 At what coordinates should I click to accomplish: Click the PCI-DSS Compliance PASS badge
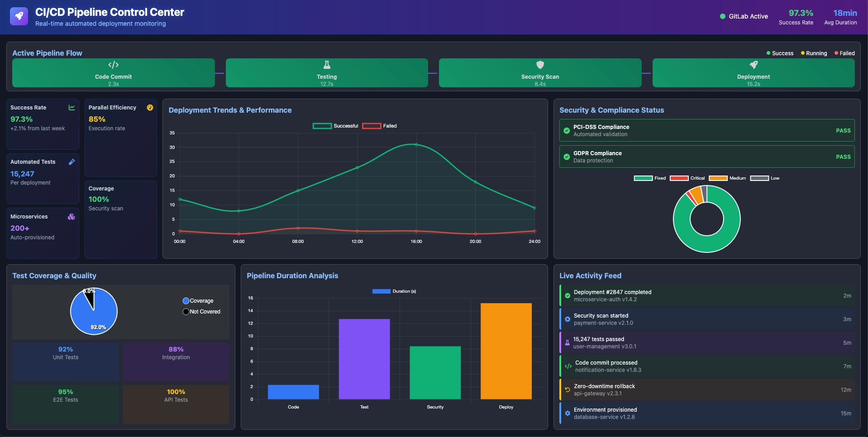[844, 130]
